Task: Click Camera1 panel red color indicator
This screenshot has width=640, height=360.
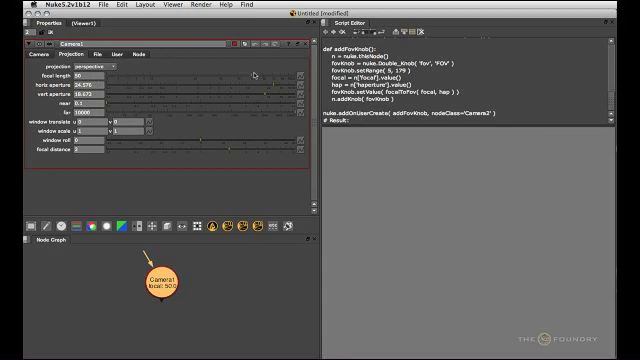Action: coord(235,44)
